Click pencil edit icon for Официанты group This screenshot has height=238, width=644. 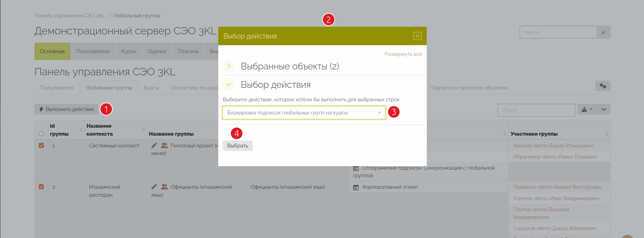pyautogui.click(x=154, y=187)
